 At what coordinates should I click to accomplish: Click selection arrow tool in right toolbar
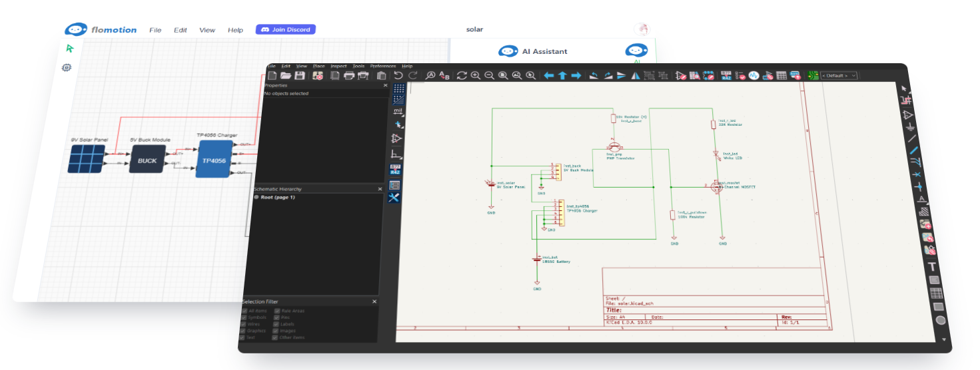pos(903,89)
